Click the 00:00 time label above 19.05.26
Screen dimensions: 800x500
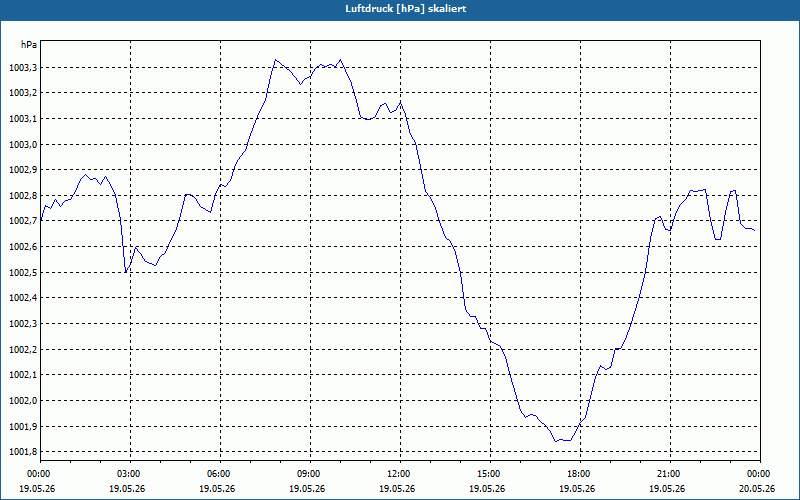(38, 474)
